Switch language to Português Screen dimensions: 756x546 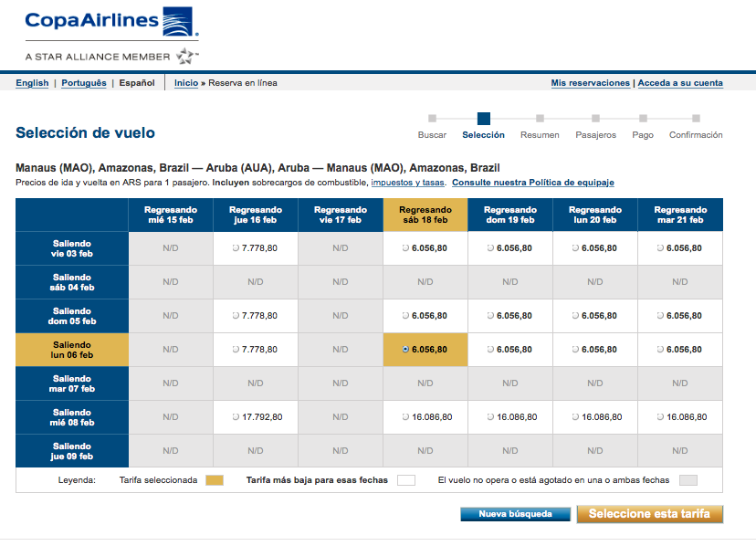click(x=84, y=83)
